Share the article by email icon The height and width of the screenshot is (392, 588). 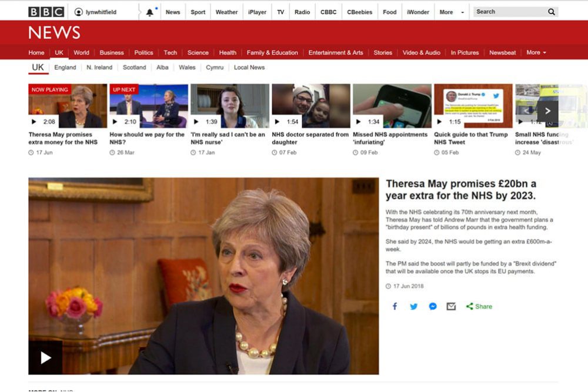pyautogui.click(x=451, y=306)
